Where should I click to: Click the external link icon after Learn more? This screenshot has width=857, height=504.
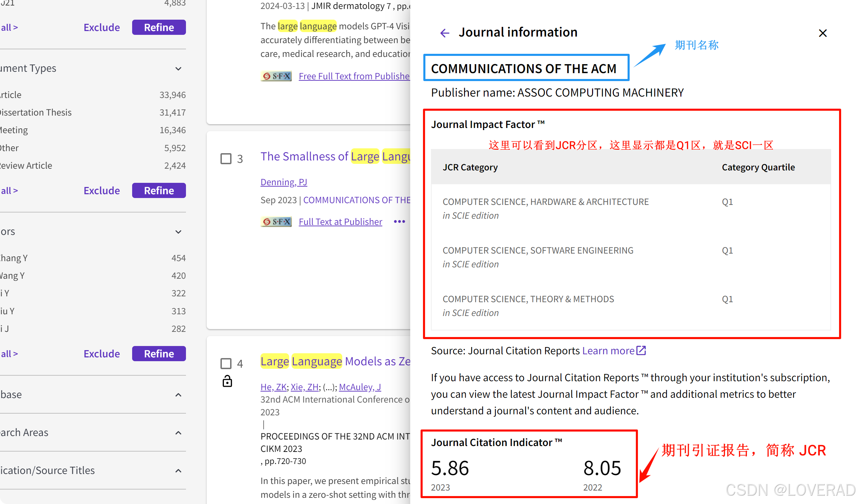click(x=641, y=350)
